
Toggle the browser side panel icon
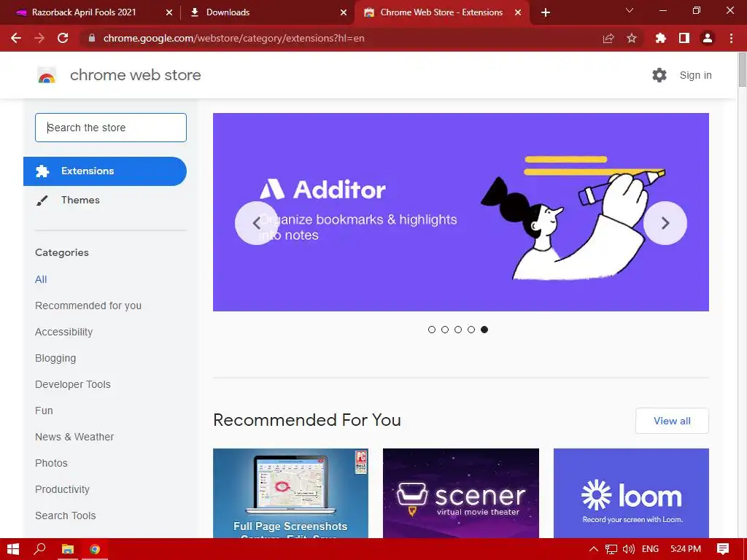[684, 38]
